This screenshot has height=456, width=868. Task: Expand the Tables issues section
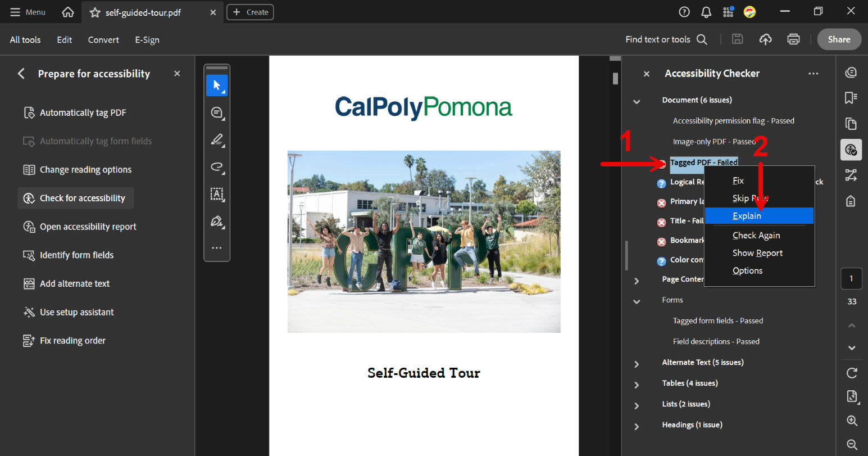click(637, 385)
